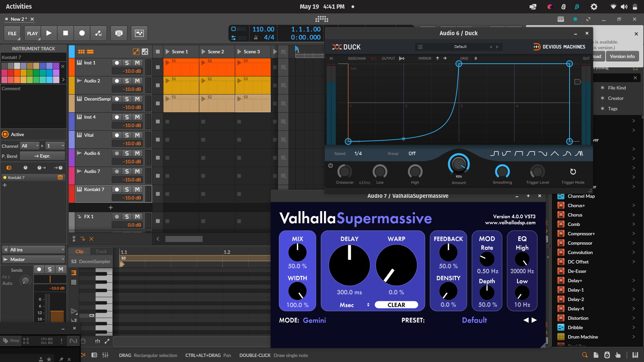Click the Valhalla MIX knob
This screenshot has height=362, width=644.
tap(297, 252)
